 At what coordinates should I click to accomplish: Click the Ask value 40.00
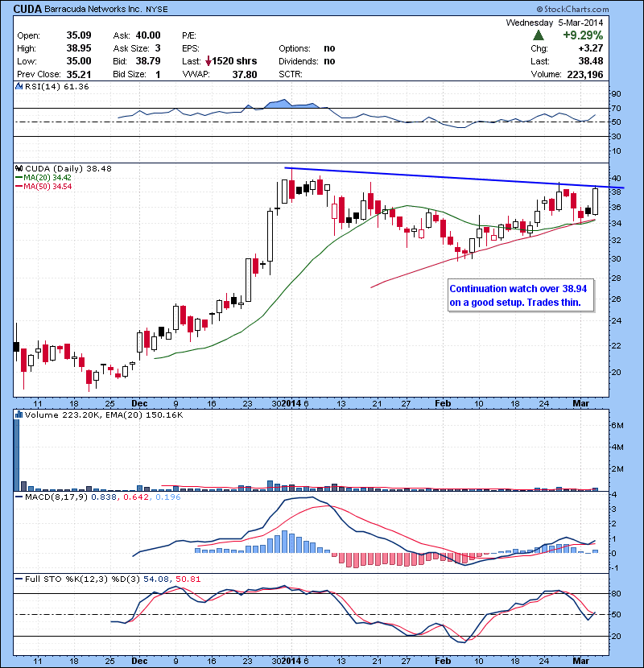[148, 35]
